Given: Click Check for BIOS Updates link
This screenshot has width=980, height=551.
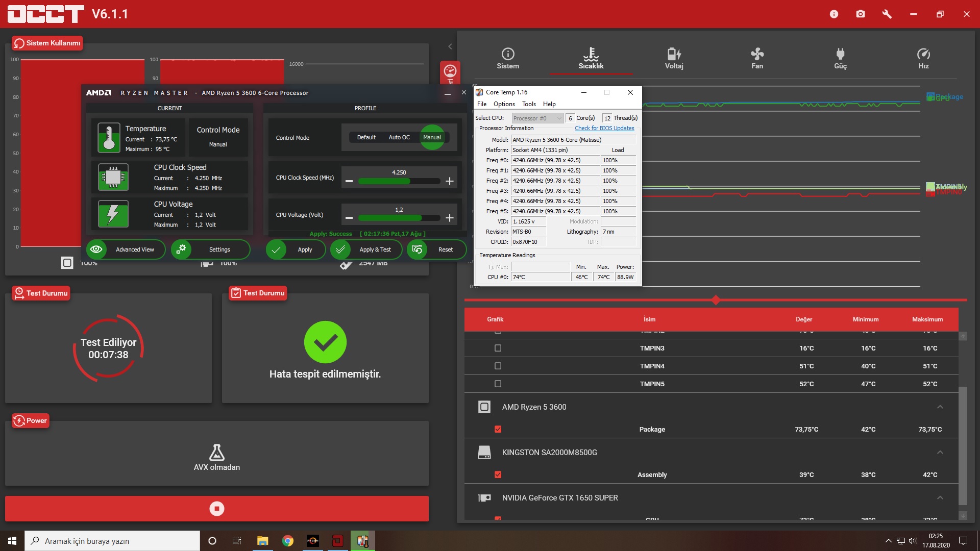Looking at the screenshot, I should (x=604, y=128).
